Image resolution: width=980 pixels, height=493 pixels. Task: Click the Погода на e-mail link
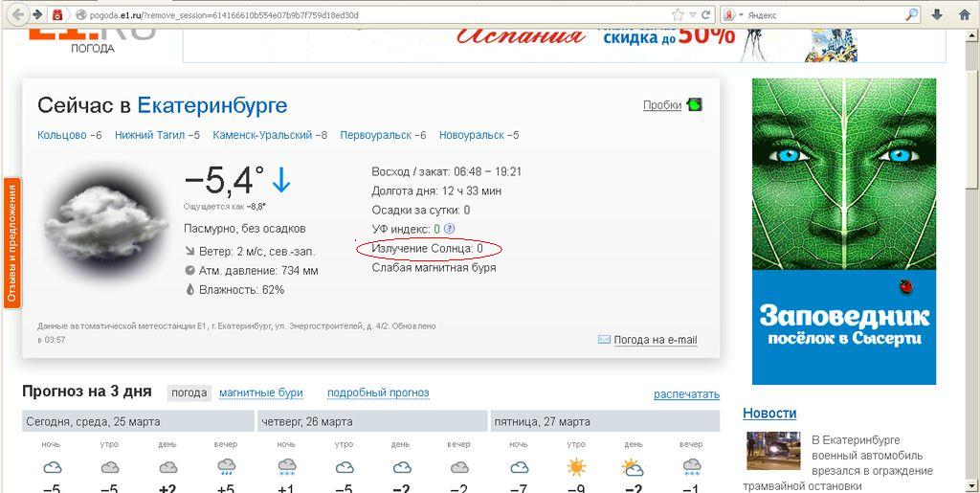pos(655,340)
